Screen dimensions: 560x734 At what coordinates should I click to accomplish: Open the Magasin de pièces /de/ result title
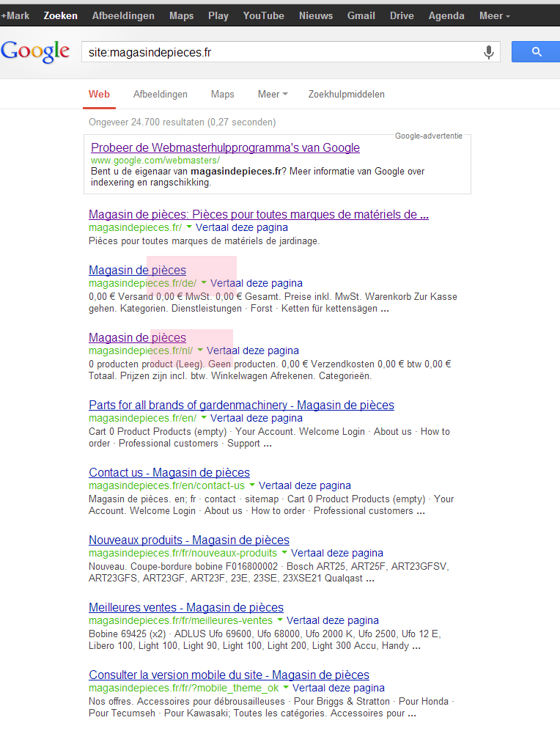[138, 270]
